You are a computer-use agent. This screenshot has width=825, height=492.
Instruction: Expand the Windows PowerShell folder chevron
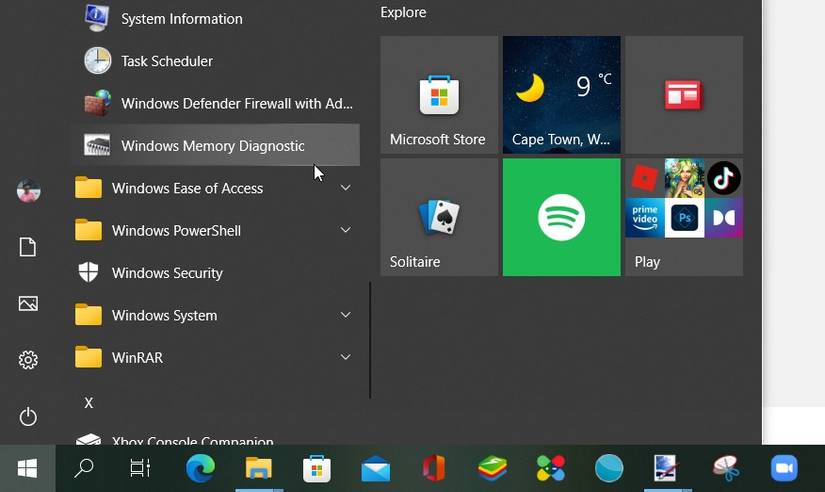coord(346,230)
